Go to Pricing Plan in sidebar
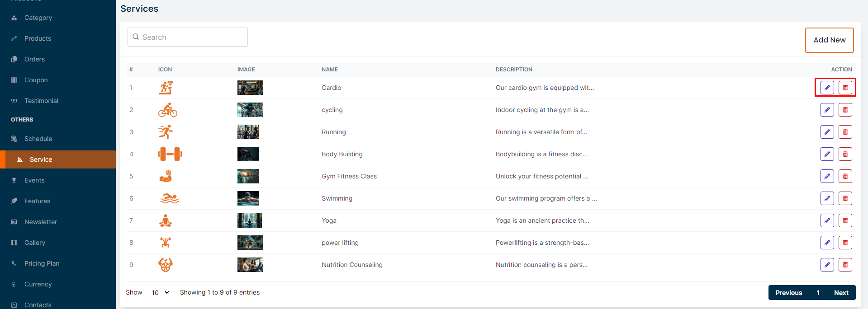The height and width of the screenshot is (309, 868). (42, 263)
